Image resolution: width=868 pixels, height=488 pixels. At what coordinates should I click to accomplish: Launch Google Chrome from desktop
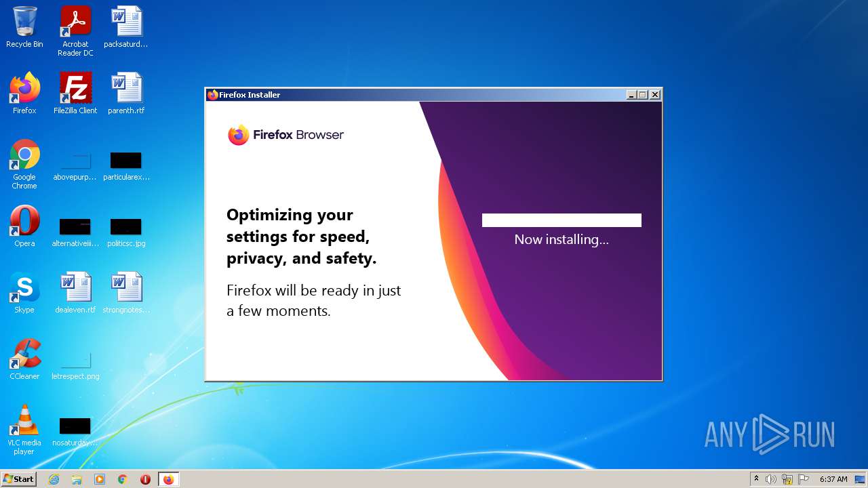(x=24, y=164)
